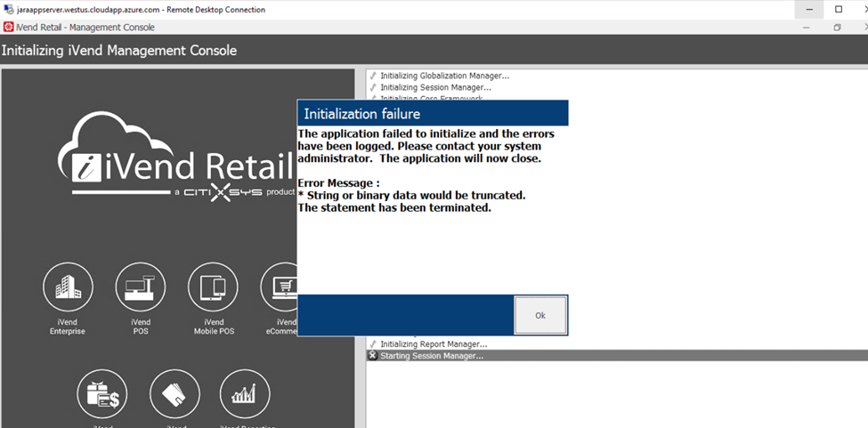Select 'Initializing Globalization Manager...' log row
Image resolution: width=868 pixels, height=428 pixels.
point(617,77)
